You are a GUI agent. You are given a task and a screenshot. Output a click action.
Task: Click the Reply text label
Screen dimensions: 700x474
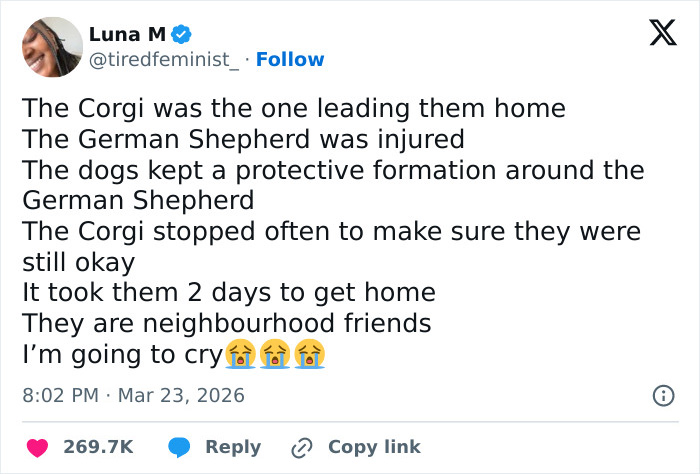tap(233, 447)
